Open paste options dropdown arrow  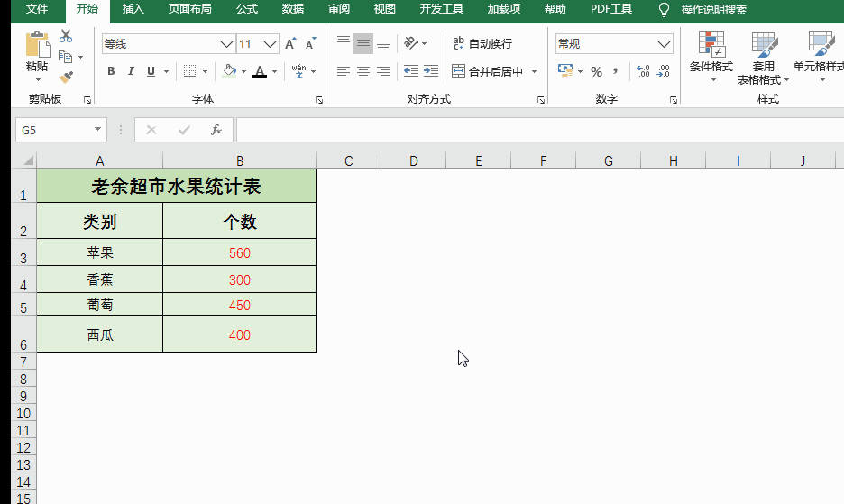tap(38, 79)
